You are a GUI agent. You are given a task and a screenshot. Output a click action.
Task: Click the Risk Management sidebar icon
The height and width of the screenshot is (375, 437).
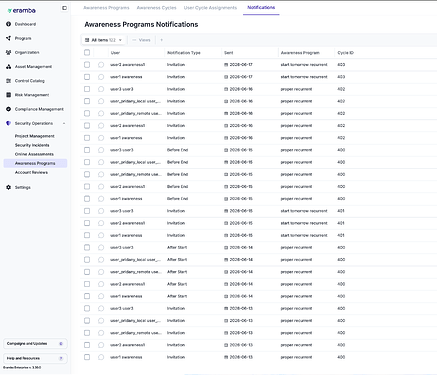click(x=9, y=95)
